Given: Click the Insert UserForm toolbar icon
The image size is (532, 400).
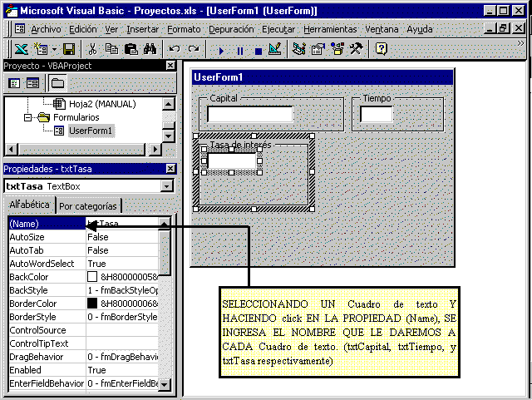Looking at the screenshot, I should coord(41,50).
